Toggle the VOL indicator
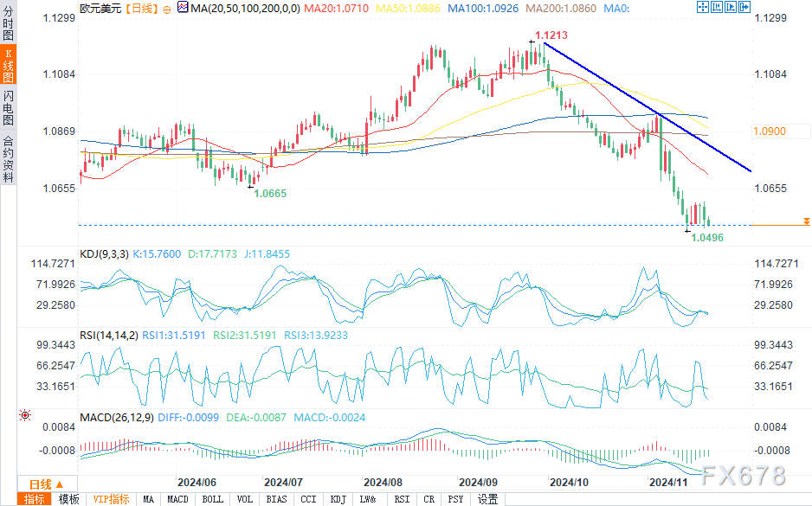The image size is (812, 506). tap(244, 499)
